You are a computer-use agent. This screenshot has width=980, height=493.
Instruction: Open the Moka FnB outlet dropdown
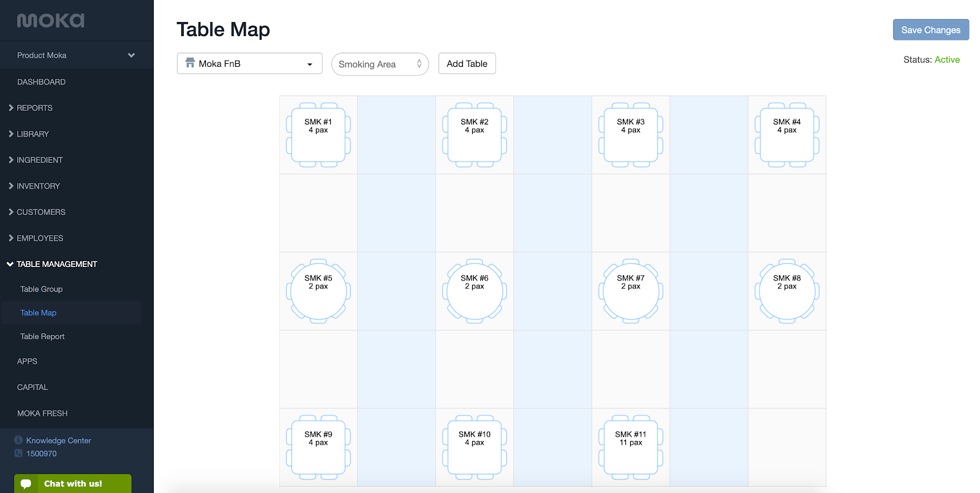[249, 64]
